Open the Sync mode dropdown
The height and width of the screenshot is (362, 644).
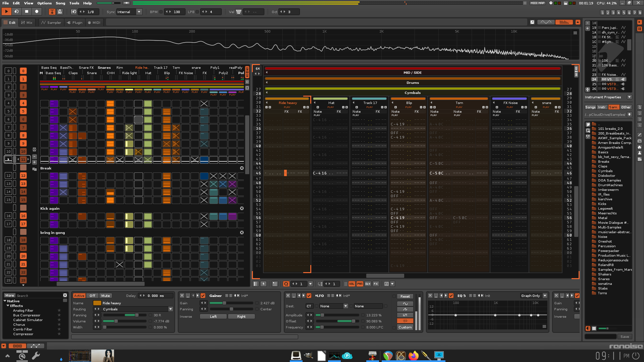[x=129, y=12]
